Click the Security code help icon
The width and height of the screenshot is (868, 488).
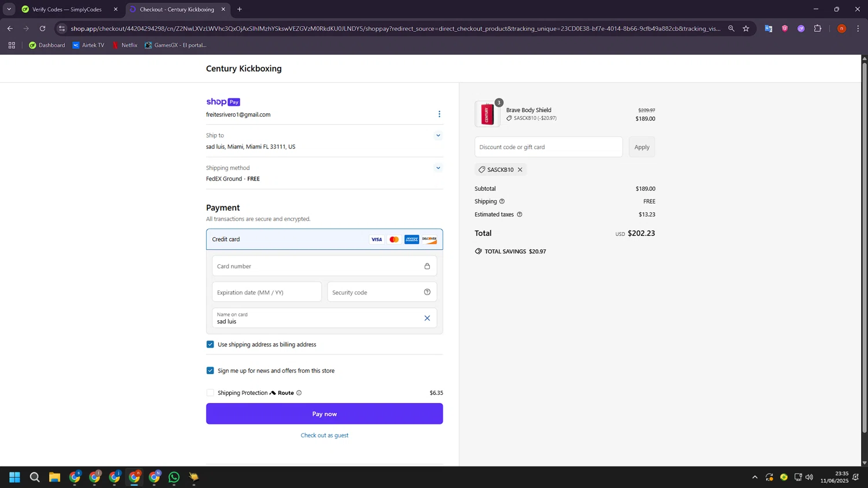point(427,292)
